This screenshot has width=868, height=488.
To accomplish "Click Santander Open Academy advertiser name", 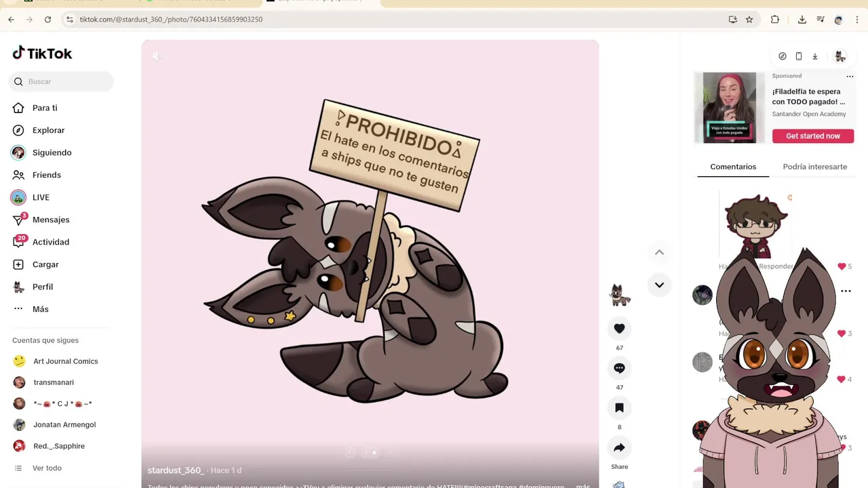I will (x=809, y=115).
